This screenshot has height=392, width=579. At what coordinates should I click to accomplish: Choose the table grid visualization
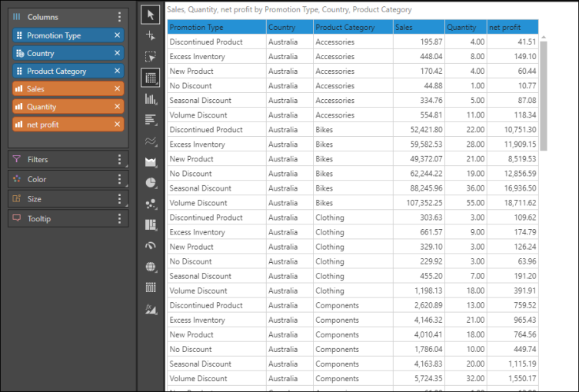(151, 78)
